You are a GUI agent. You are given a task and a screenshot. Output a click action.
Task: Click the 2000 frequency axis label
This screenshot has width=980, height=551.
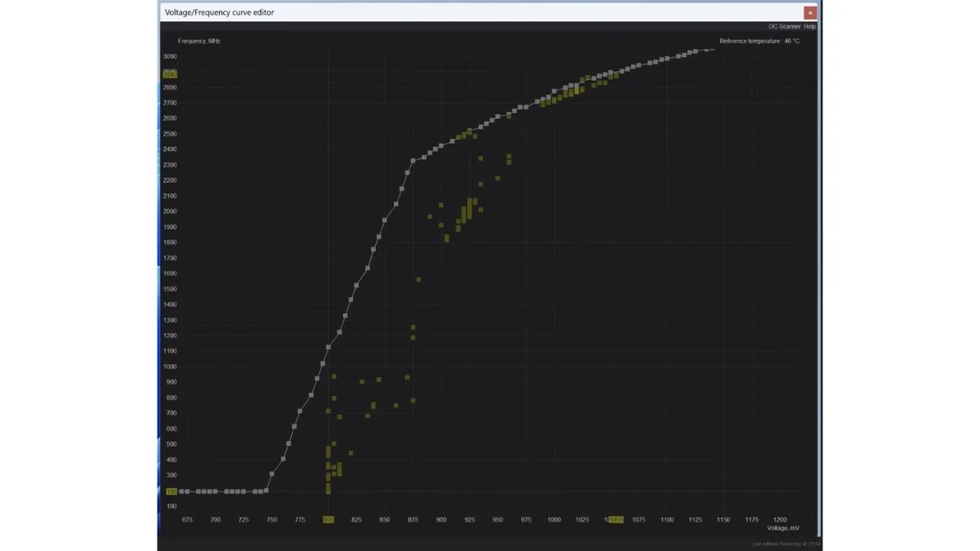click(170, 211)
